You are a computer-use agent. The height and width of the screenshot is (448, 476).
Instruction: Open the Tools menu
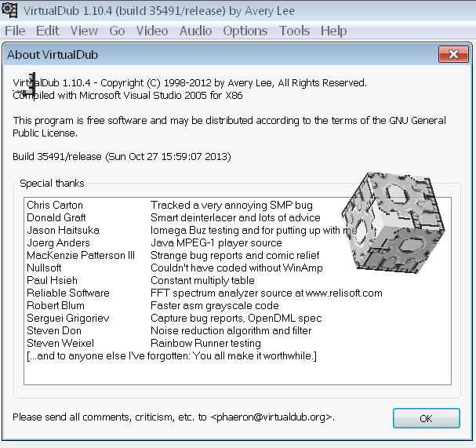[295, 31]
